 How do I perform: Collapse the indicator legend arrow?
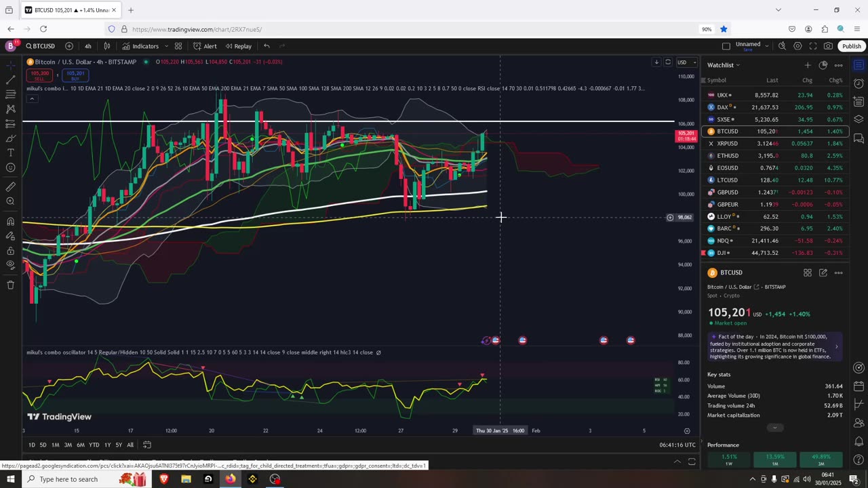(x=32, y=99)
